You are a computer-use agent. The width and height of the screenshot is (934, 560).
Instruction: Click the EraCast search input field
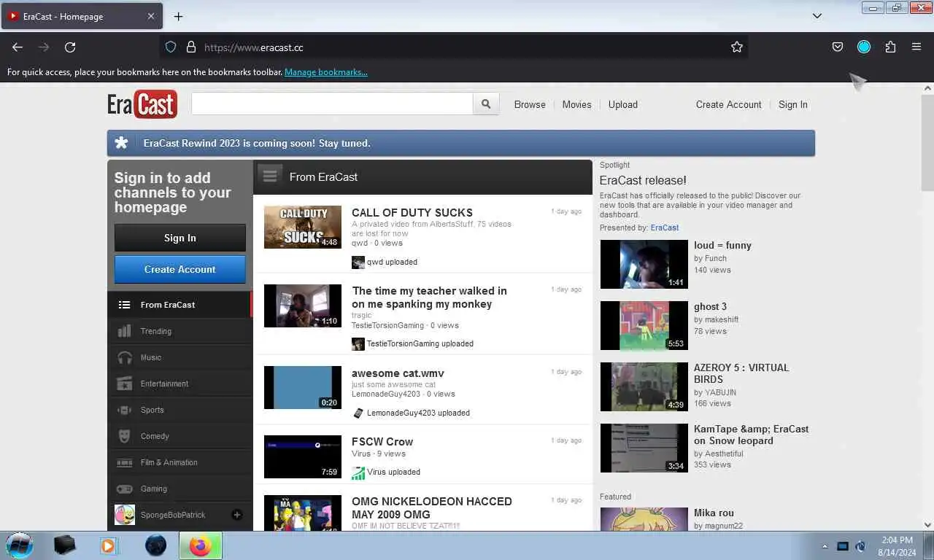(332, 104)
